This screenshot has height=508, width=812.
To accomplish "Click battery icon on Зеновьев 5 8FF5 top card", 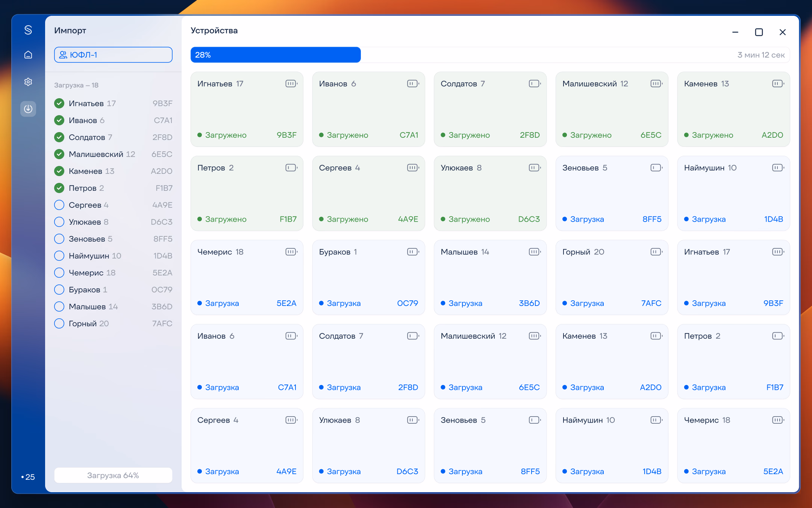I will click(x=656, y=168).
